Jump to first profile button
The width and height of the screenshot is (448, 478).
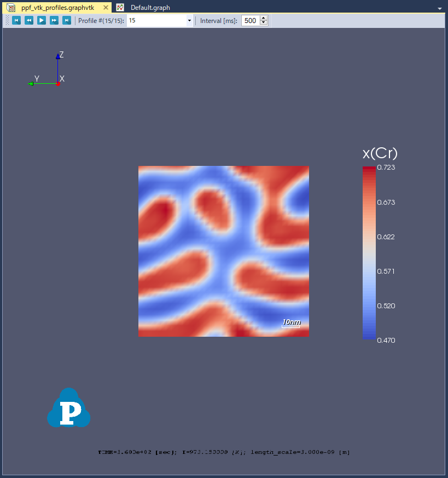click(x=16, y=20)
